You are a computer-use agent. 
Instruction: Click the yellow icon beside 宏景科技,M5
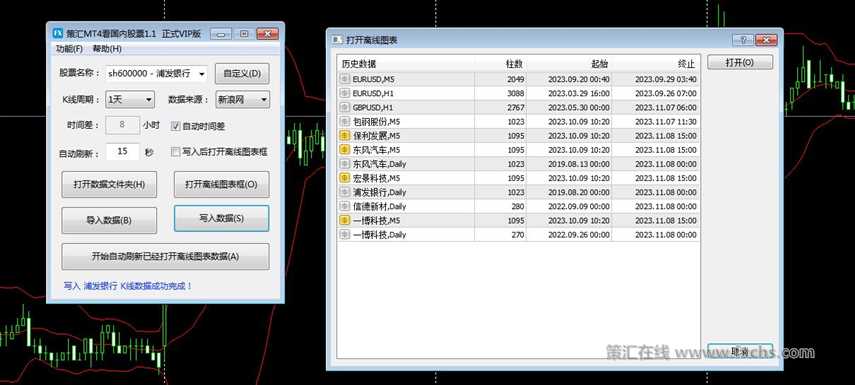tap(344, 178)
